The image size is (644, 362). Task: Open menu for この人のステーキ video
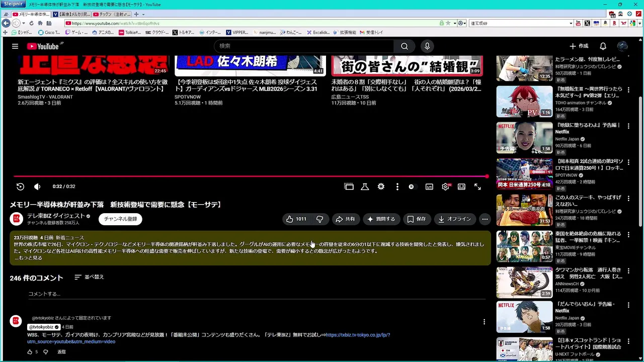point(628,199)
